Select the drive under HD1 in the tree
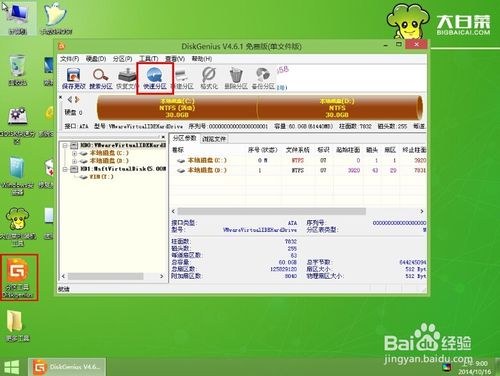This screenshot has width=500, height=376. (101, 177)
